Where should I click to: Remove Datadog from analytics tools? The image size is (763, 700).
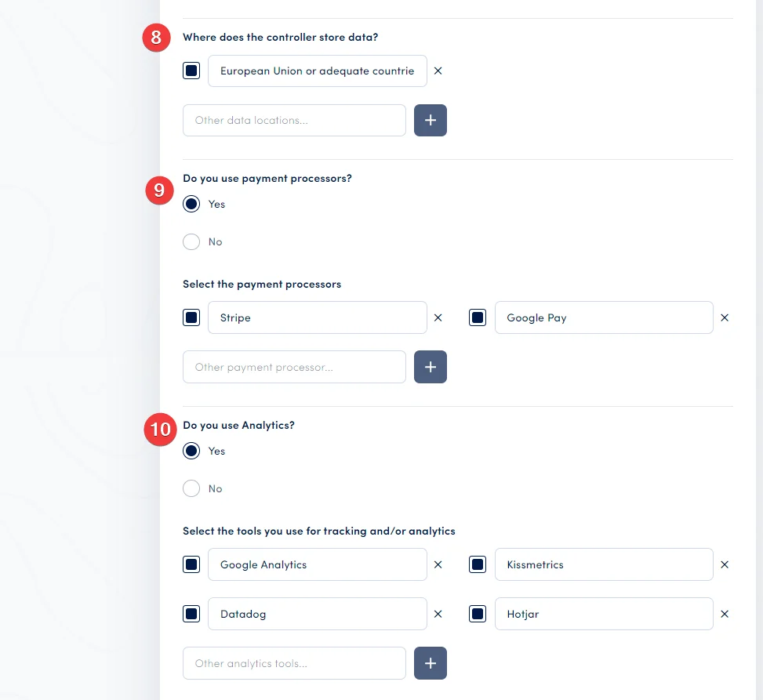[x=438, y=614]
